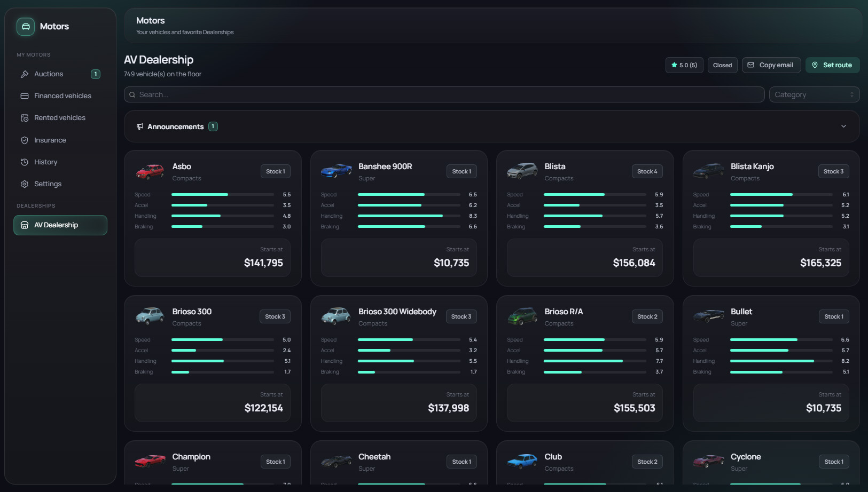Click the Cyclone car thumbnail
This screenshot has height=492, width=868.
[709, 461]
